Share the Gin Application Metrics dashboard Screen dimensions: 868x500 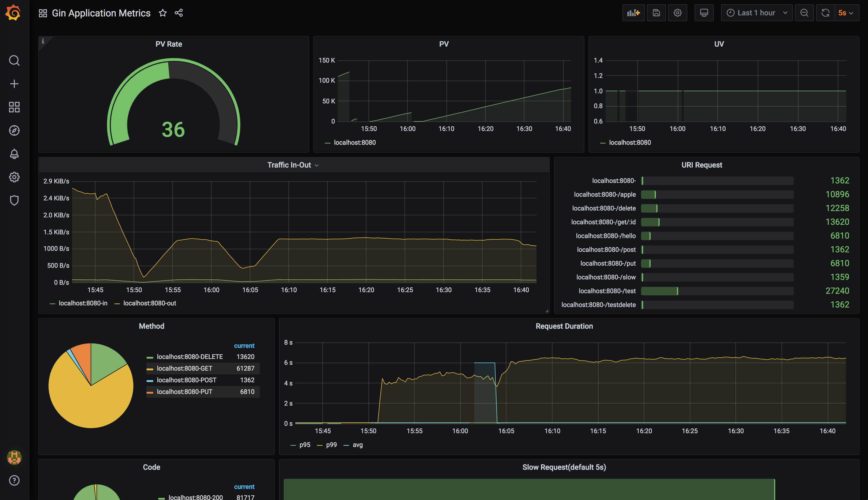178,13
